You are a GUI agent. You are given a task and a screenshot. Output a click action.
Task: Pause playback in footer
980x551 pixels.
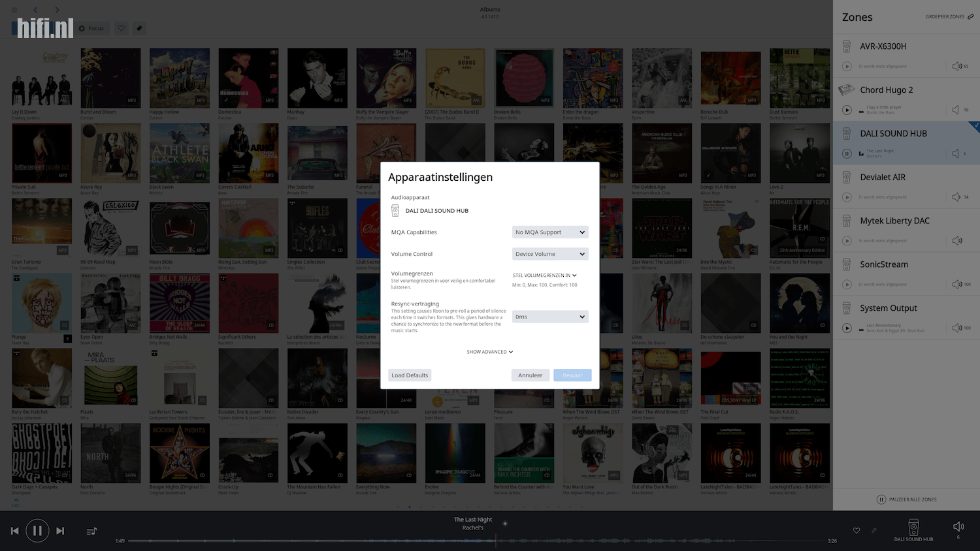pyautogui.click(x=37, y=531)
